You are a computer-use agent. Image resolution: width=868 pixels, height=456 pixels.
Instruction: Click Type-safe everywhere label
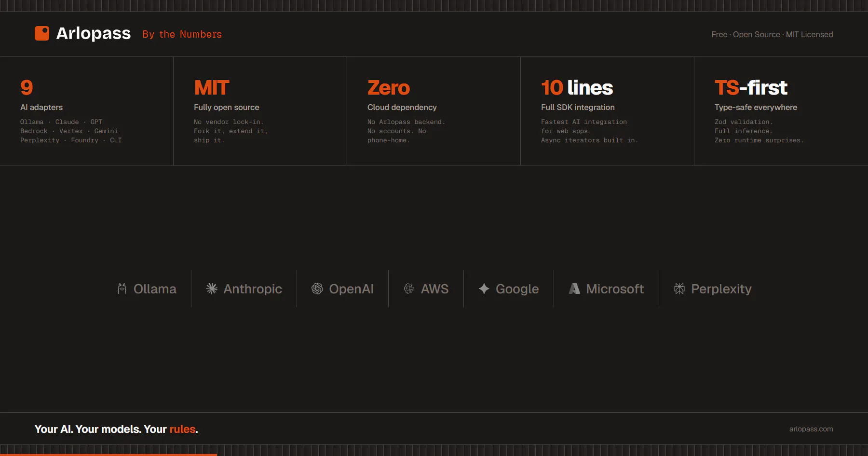pyautogui.click(x=756, y=107)
